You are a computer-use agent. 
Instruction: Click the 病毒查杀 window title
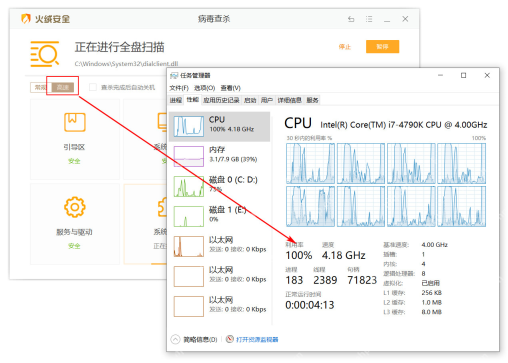click(x=214, y=19)
